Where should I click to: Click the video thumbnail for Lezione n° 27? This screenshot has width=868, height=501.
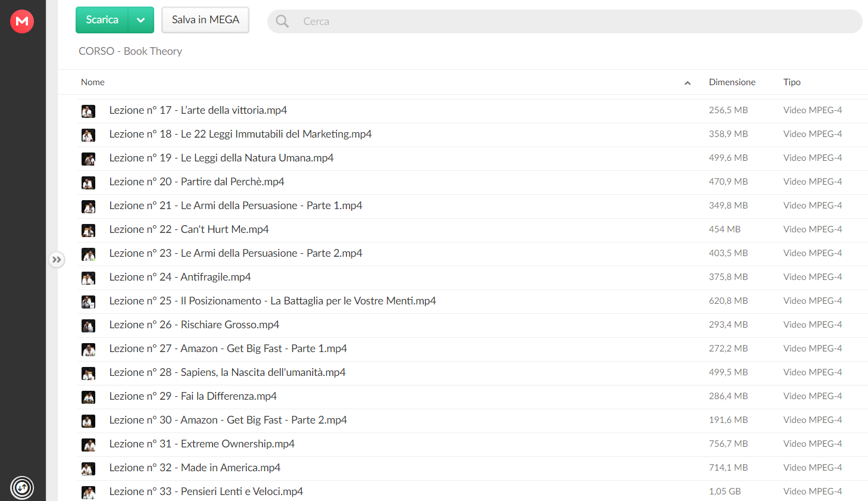tap(88, 349)
